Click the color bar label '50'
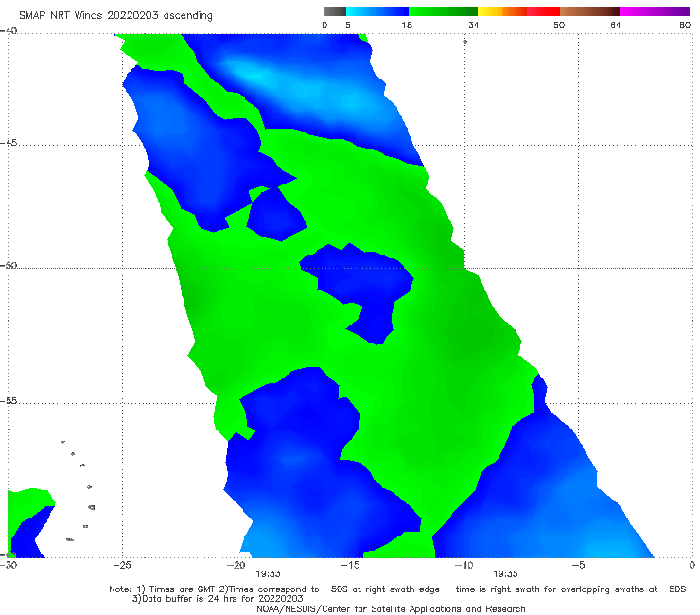This screenshot has height=615, width=700. (559, 25)
